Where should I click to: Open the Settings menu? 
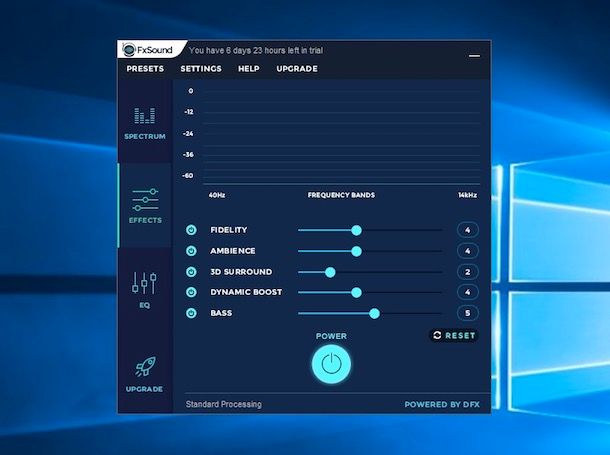[x=201, y=69]
